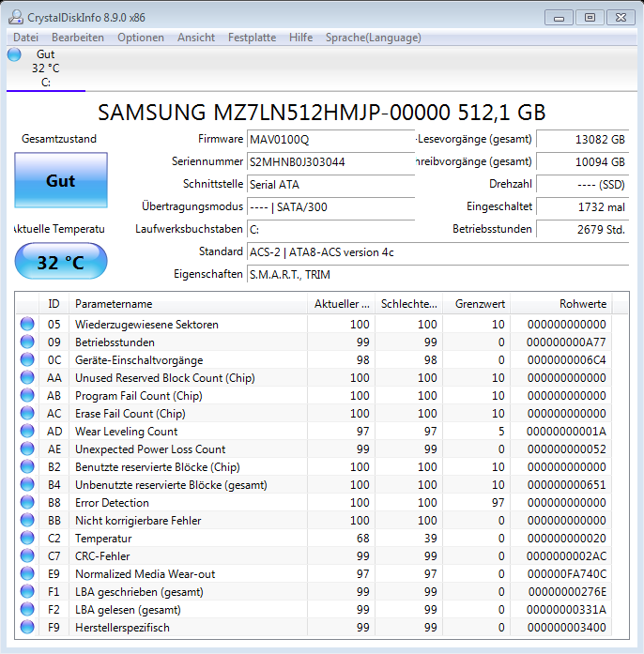Click the Gesamtzustand label
This screenshot has width=644, height=654.
[x=59, y=139]
